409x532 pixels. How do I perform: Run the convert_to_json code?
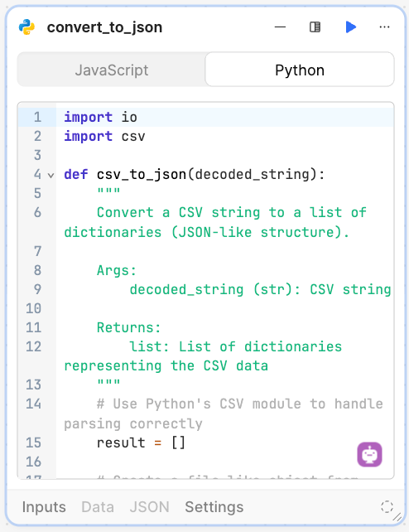(x=351, y=27)
